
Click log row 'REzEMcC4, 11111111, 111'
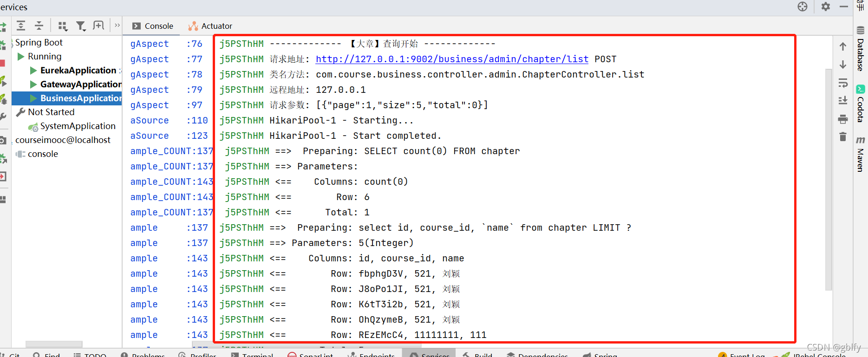pyautogui.click(x=423, y=335)
